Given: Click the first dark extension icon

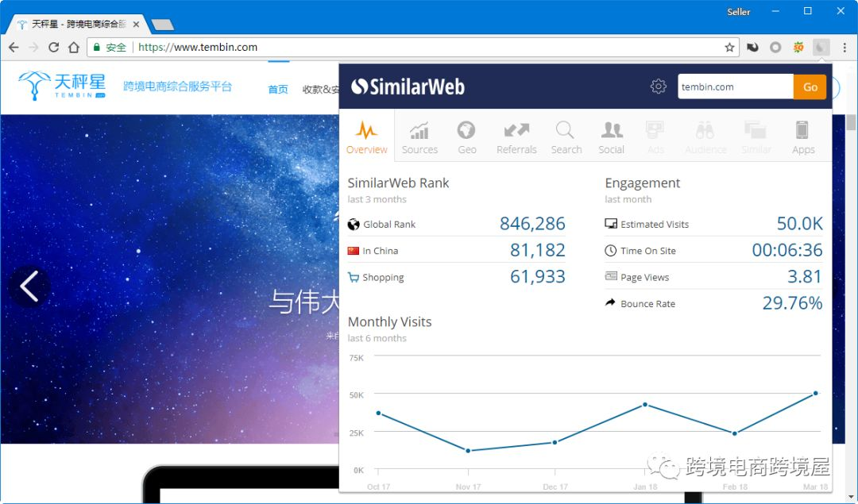Looking at the screenshot, I should coord(753,48).
